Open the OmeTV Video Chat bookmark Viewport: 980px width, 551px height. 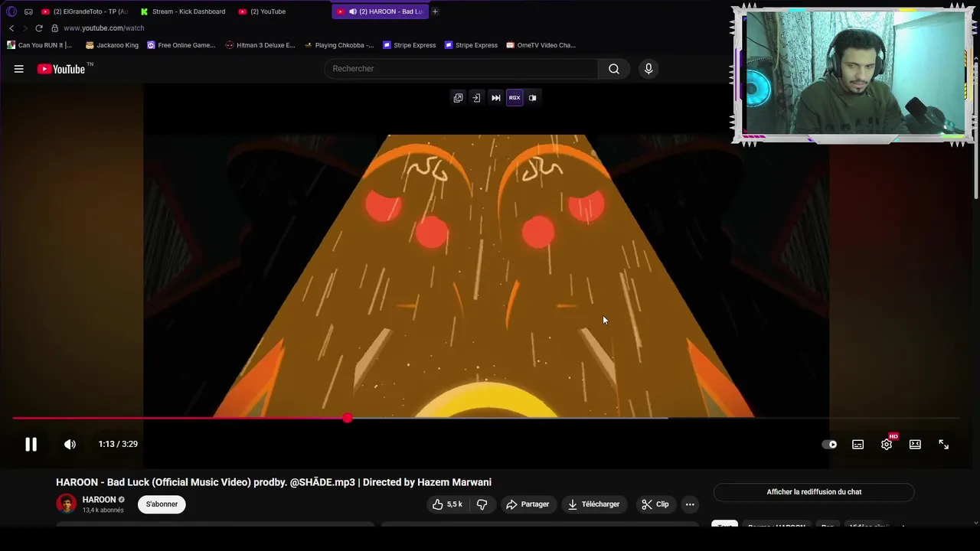click(x=541, y=45)
